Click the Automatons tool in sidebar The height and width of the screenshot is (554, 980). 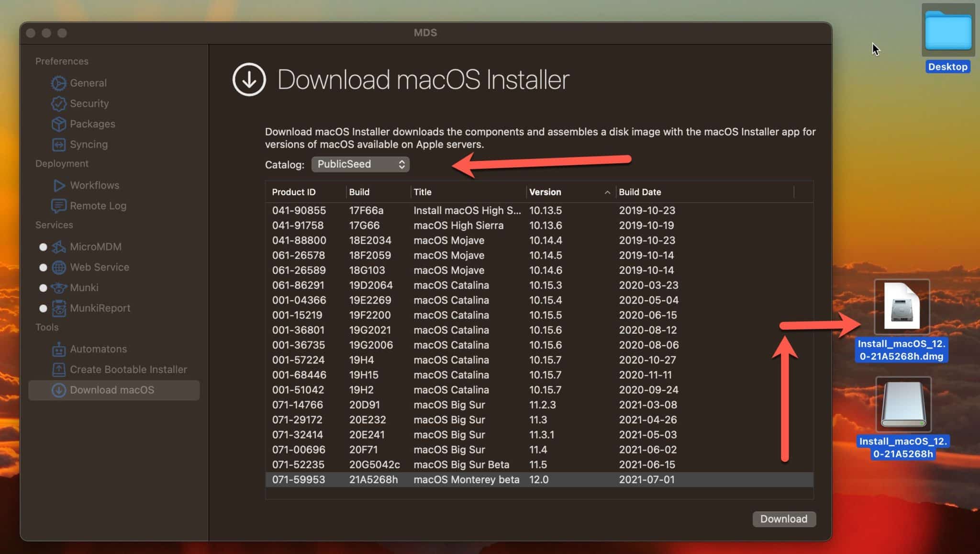[98, 349]
